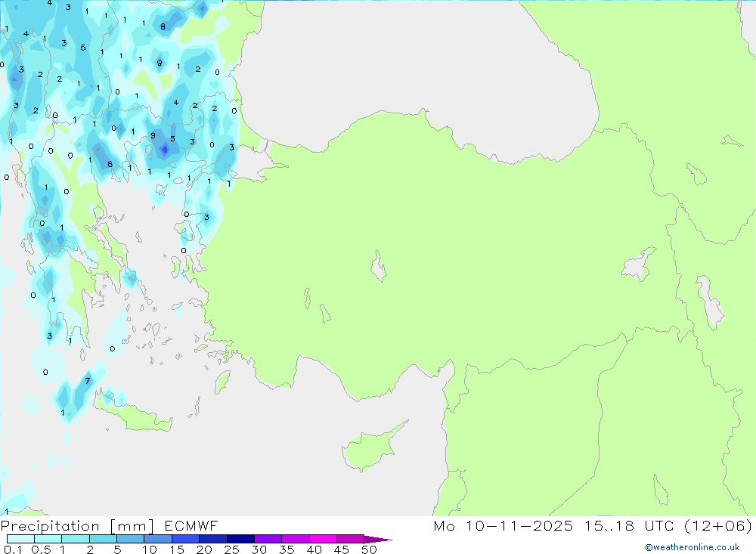This screenshot has height=554, width=756.
Task: Click the '(12+06)' forecast run text
Action: [x=718, y=526]
